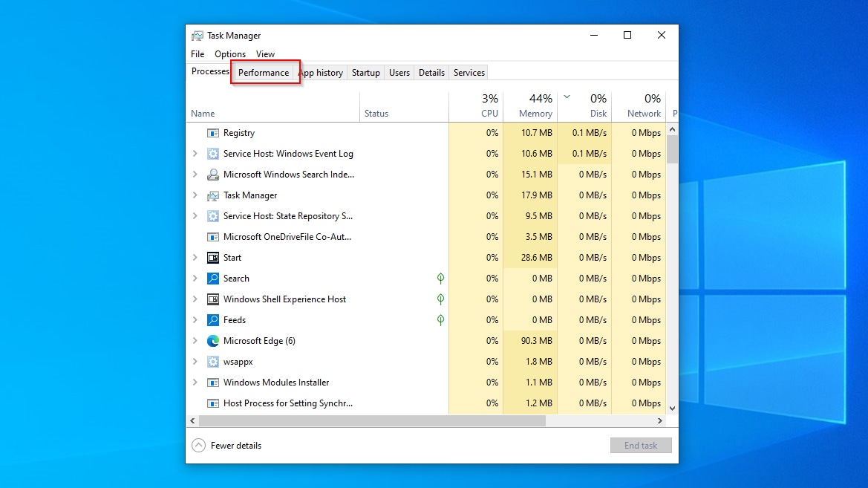Expand the Task Manager process row
The image size is (868, 488).
[x=195, y=195]
